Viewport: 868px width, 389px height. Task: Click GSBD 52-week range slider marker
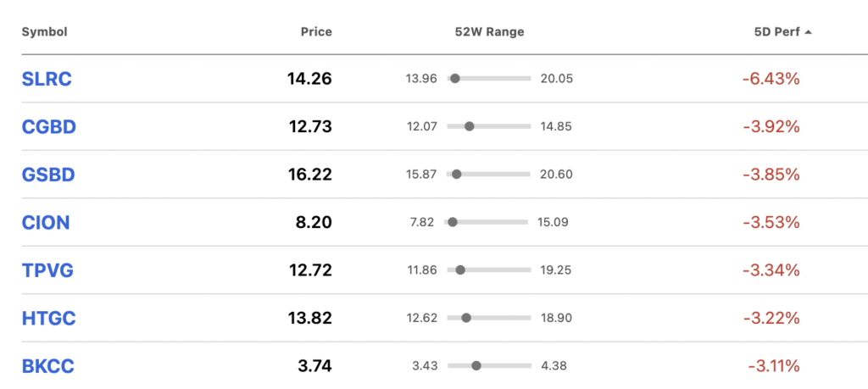click(x=457, y=175)
